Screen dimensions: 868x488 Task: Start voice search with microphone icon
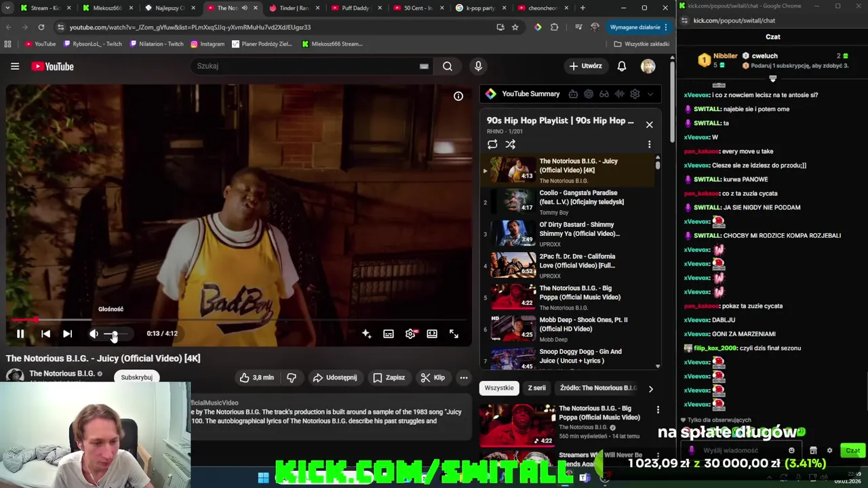(x=478, y=66)
